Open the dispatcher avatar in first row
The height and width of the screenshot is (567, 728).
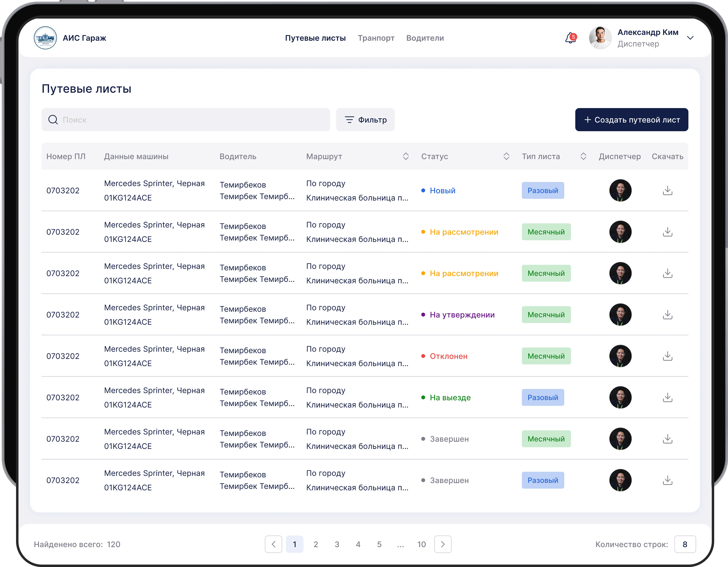pos(620,191)
